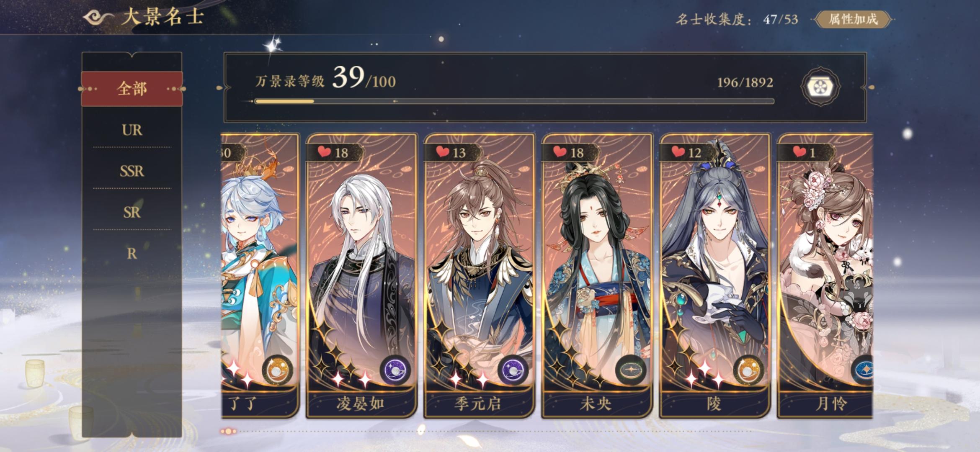Screen dimensions: 980x452
Task: Filter by SR rarity
Action: tap(132, 213)
